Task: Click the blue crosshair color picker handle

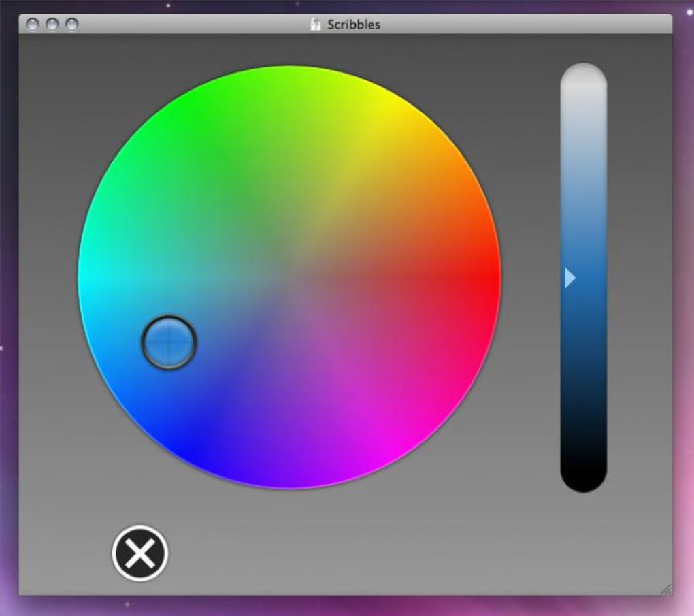Action: 169,342
